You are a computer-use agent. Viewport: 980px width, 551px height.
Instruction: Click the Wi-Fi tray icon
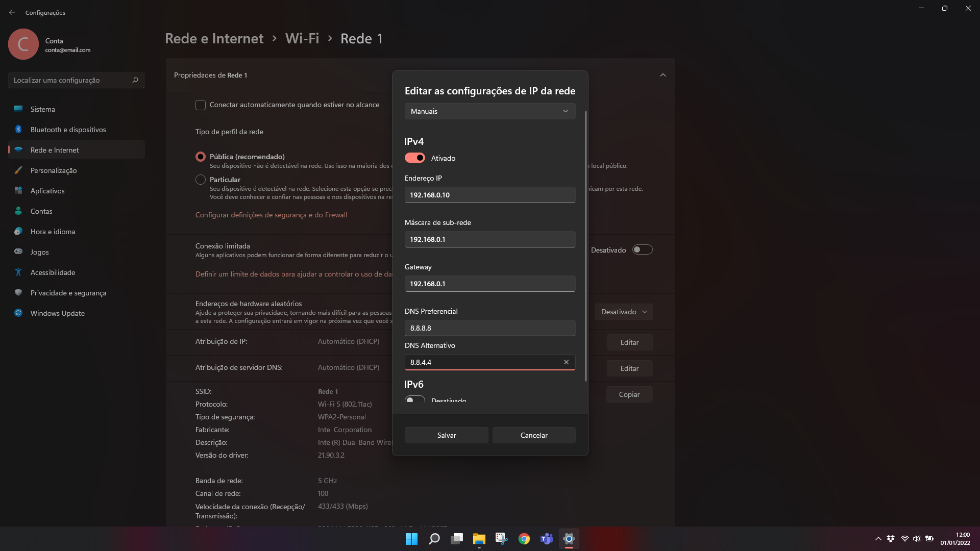click(x=904, y=539)
